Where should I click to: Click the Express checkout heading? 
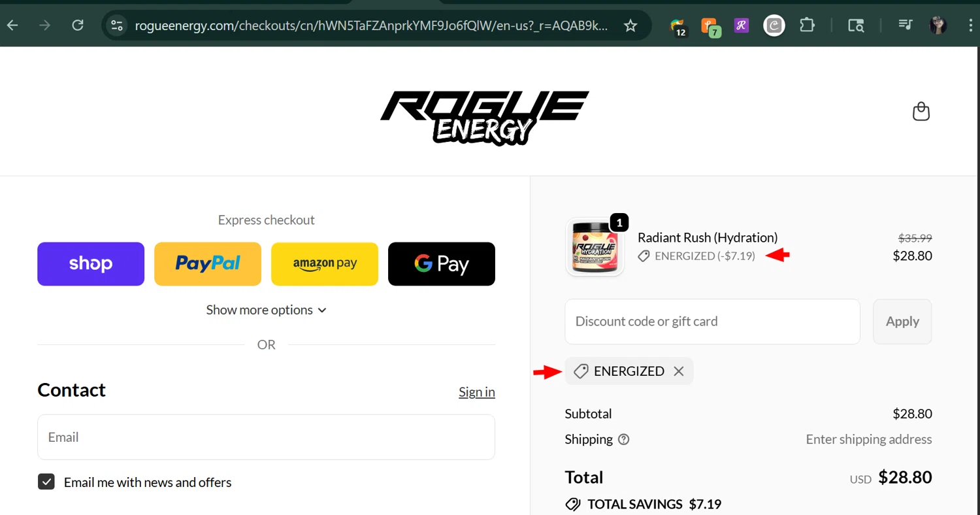pyautogui.click(x=266, y=220)
